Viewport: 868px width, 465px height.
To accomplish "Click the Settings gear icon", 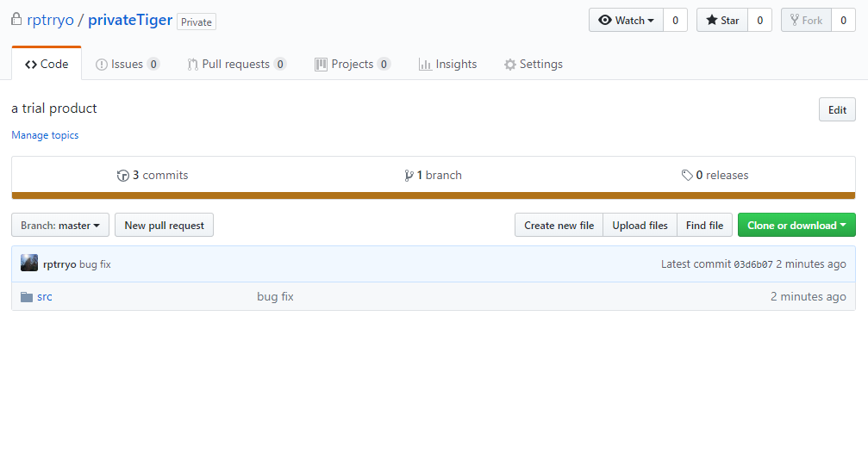I will tap(509, 65).
